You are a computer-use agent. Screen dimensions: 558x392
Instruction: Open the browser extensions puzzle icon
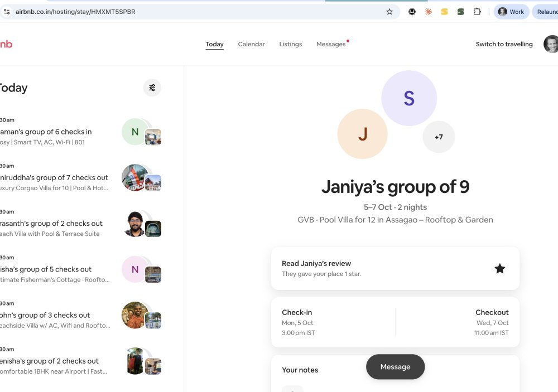pos(477,12)
